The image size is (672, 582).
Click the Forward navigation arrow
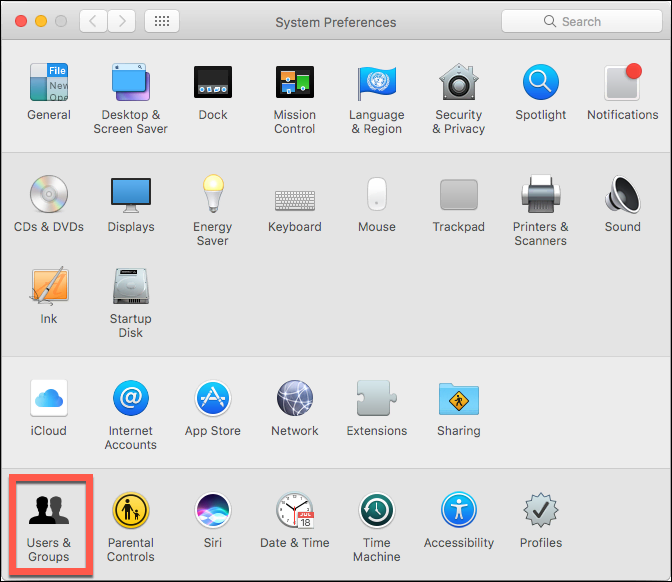[122, 21]
